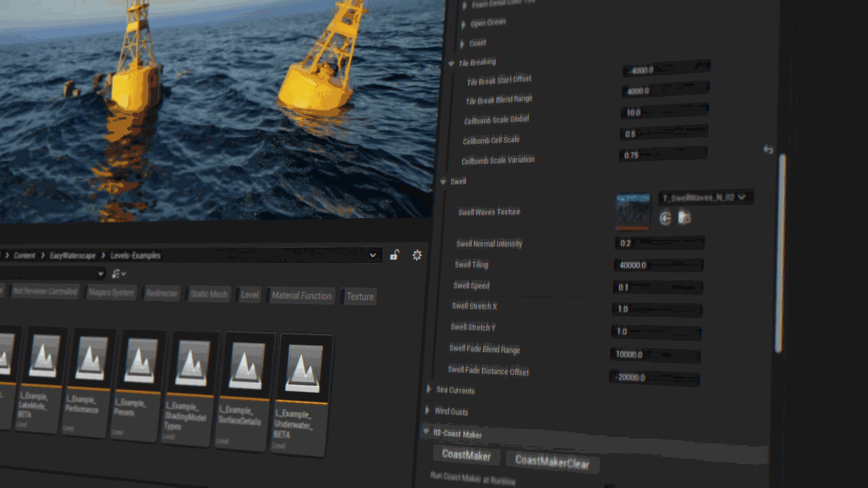Go to EasyWaterscape in the breadcrumb

pyautogui.click(x=73, y=255)
